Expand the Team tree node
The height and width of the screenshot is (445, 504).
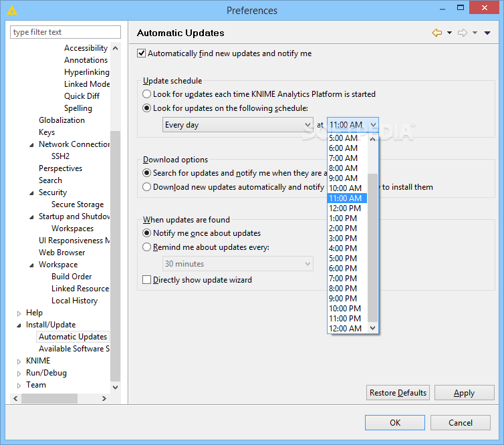(x=19, y=386)
